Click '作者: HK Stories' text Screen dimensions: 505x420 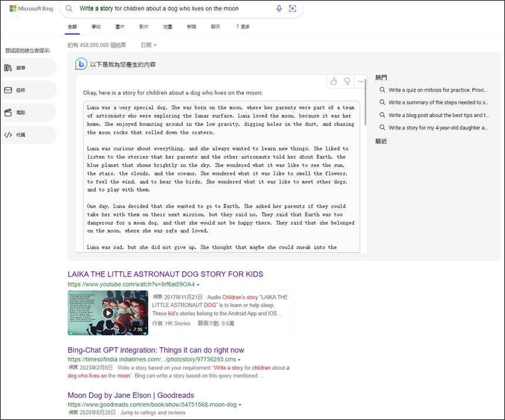[x=171, y=323]
